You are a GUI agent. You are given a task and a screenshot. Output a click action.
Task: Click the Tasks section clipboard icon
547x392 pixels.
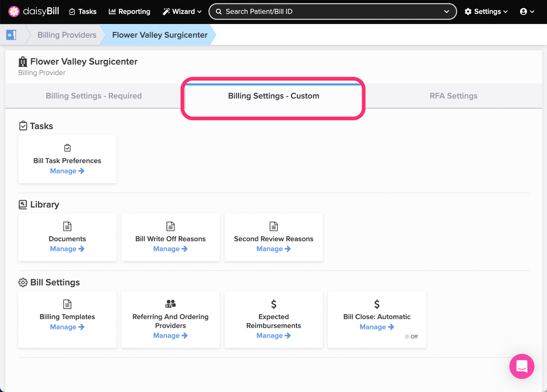23,126
